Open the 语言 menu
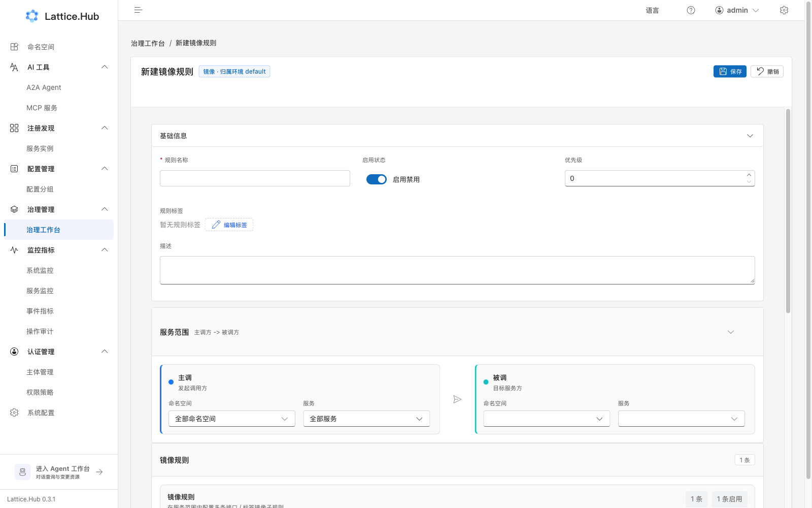Image resolution: width=812 pixels, height=508 pixels. click(x=652, y=10)
